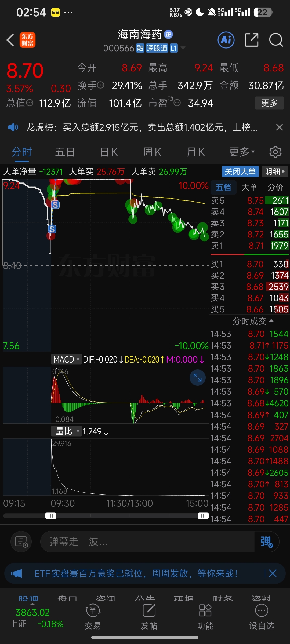
Task: Tap the blue 正 badge beside stock name
Action: pos(168,34)
